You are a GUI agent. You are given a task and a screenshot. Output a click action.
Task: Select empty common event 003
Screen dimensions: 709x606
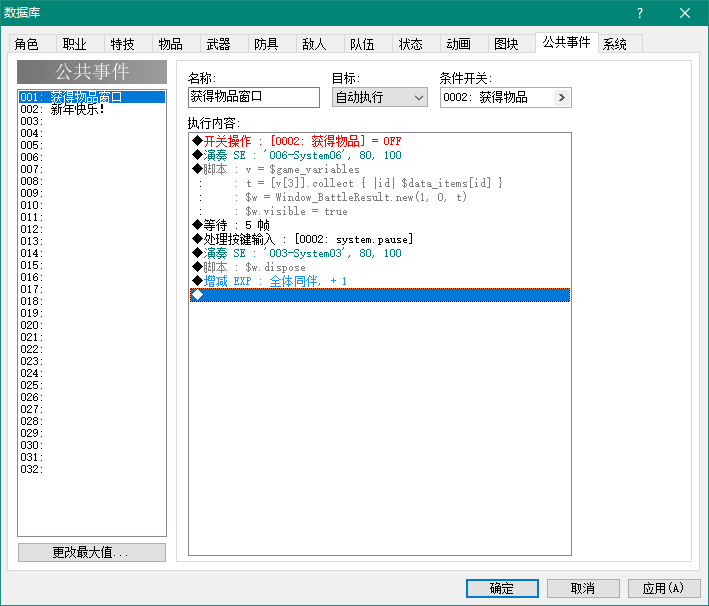coord(92,121)
